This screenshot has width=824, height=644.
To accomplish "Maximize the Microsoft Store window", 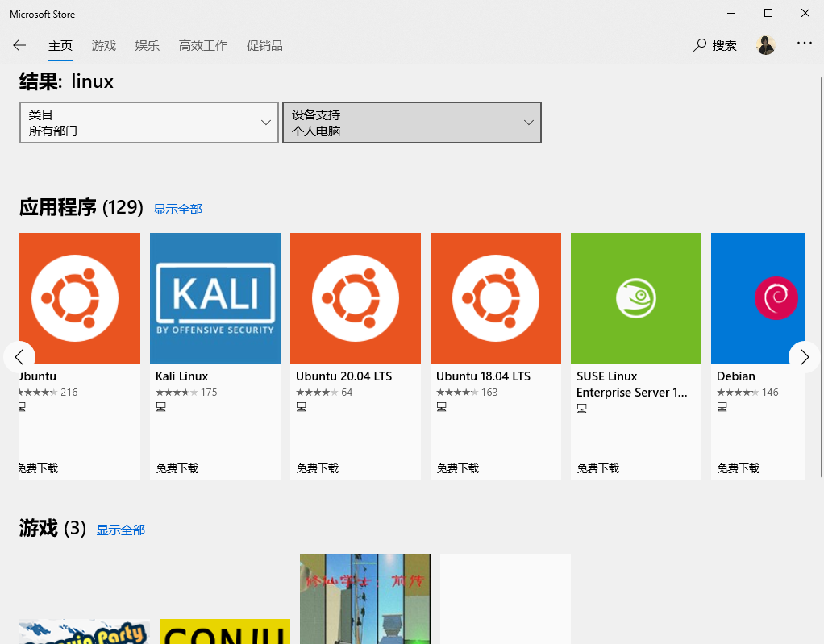I will coord(768,13).
